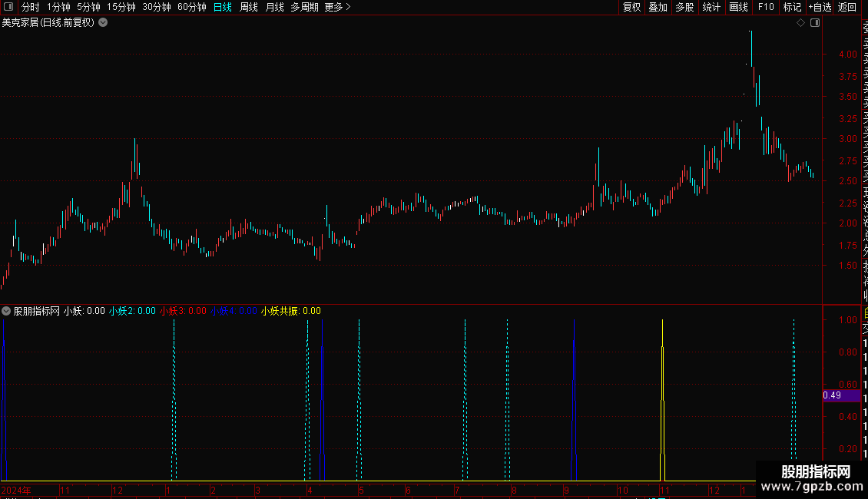Toggle the side panel icon atop the chart
The height and width of the screenshot is (499, 868).
[x=815, y=23]
